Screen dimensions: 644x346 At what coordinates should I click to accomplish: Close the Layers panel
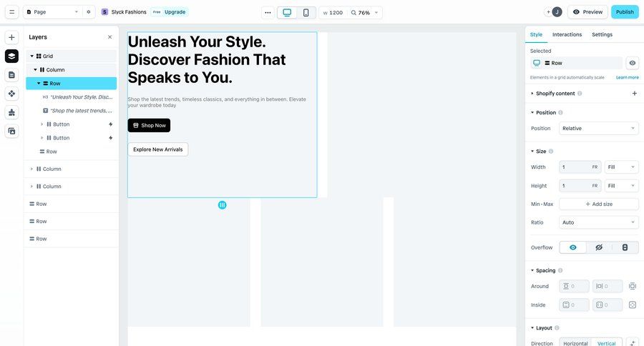point(109,37)
